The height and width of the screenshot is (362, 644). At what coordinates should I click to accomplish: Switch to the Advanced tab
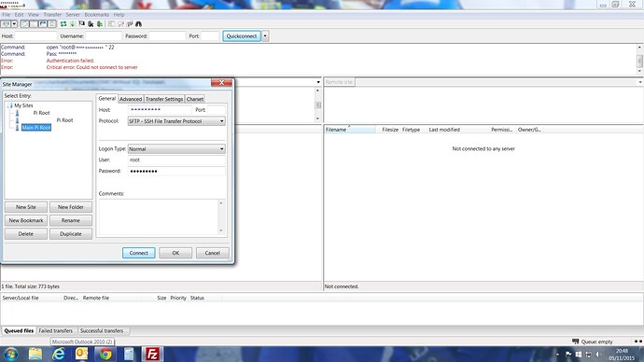click(x=131, y=99)
